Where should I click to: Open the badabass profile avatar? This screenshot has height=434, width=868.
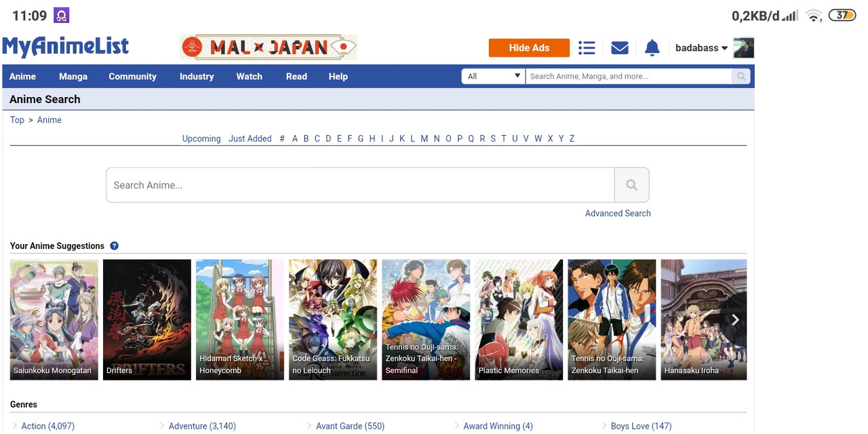click(x=744, y=47)
